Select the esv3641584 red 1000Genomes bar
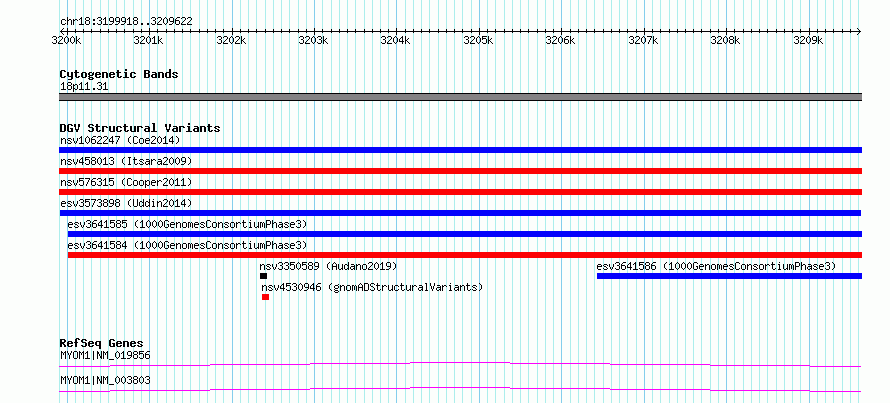 (x=464, y=255)
